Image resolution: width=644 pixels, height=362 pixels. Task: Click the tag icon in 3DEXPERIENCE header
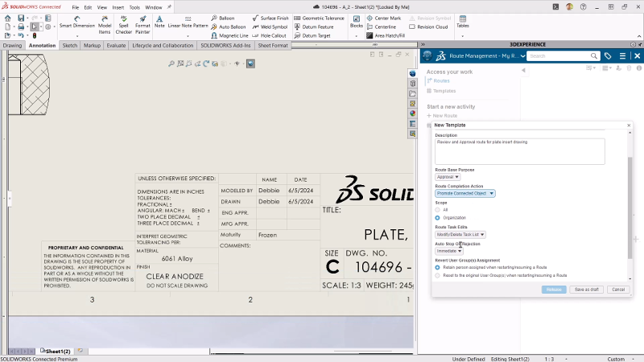608,56
